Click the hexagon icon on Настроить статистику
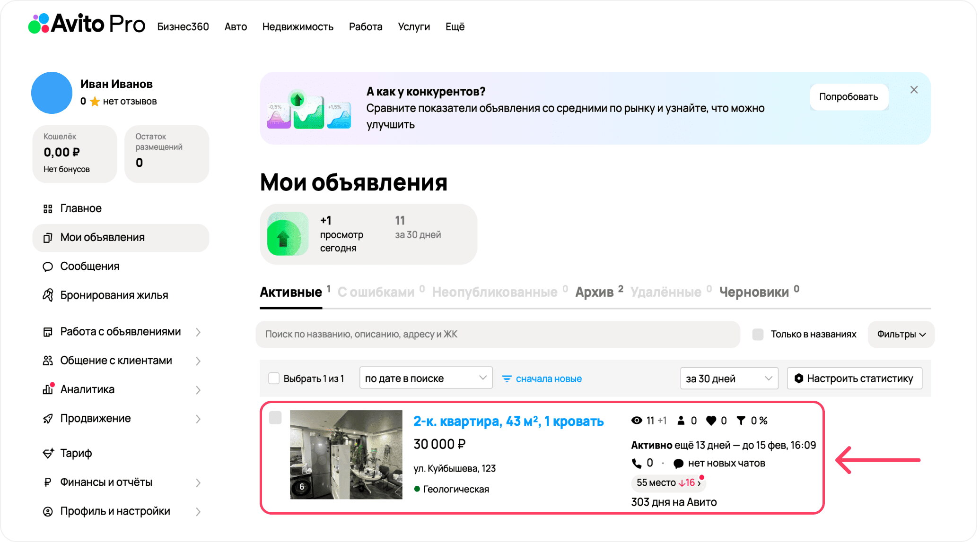Image resolution: width=980 pixels, height=542 pixels. [x=799, y=379]
